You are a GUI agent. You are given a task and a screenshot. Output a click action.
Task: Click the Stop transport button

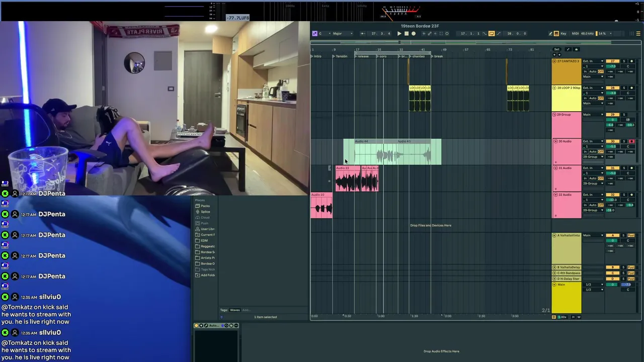click(x=407, y=34)
